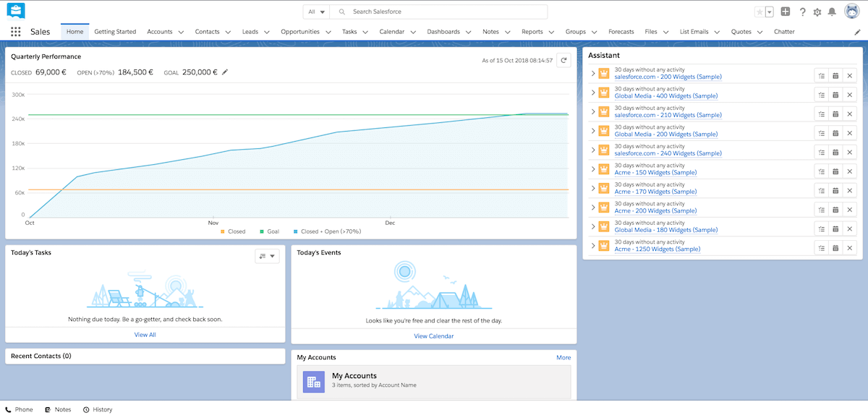Screen dimensions: 868x418
Task: Open the Reports tab dropdown chevron
Action: [x=550, y=32]
